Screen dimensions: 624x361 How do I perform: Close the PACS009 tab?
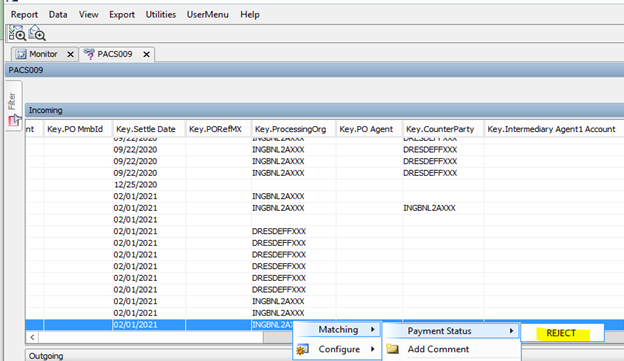coord(146,54)
